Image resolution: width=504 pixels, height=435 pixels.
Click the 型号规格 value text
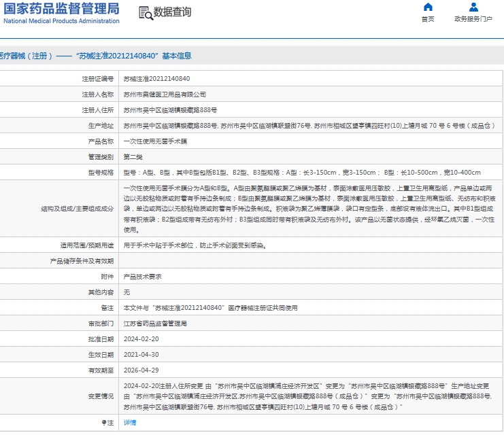click(302, 173)
